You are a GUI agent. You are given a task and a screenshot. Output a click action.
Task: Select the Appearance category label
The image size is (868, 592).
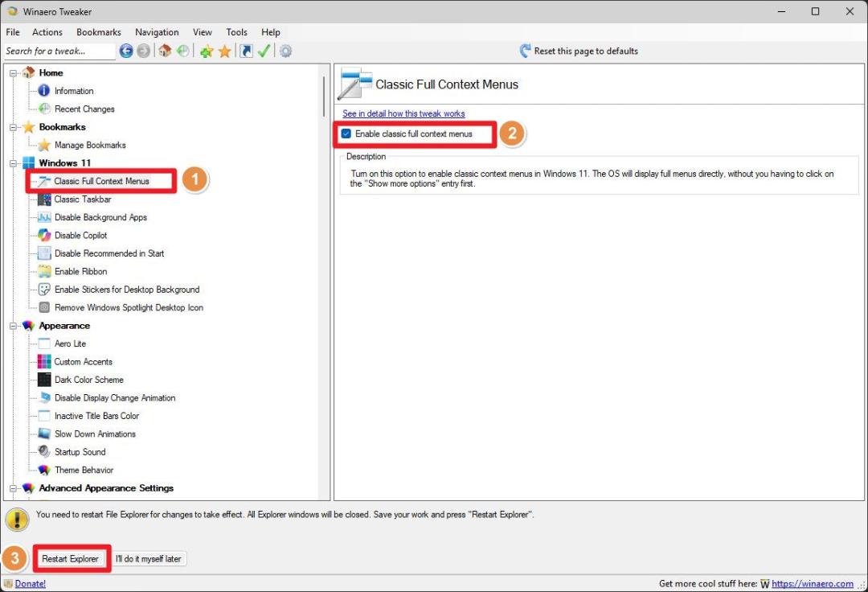[64, 327]
